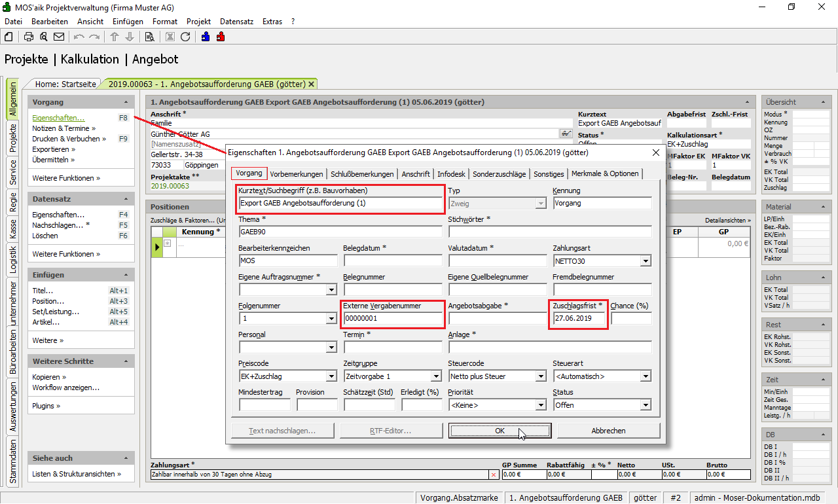Viewport: 838px width, 504px height.
Task: Open the Projekt menu
Action: click(198, 22)
